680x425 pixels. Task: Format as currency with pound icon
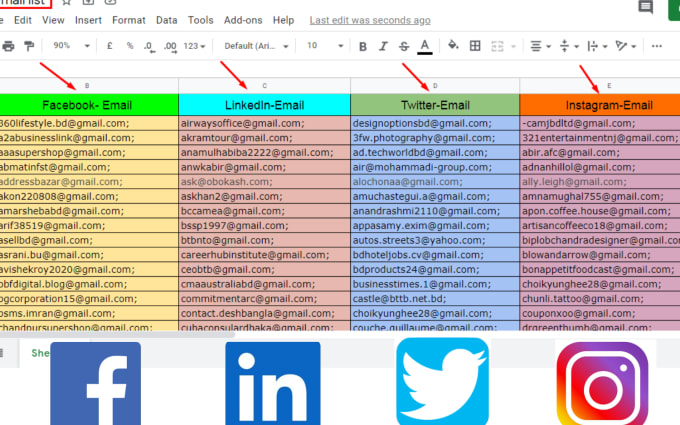coord(110,46)
